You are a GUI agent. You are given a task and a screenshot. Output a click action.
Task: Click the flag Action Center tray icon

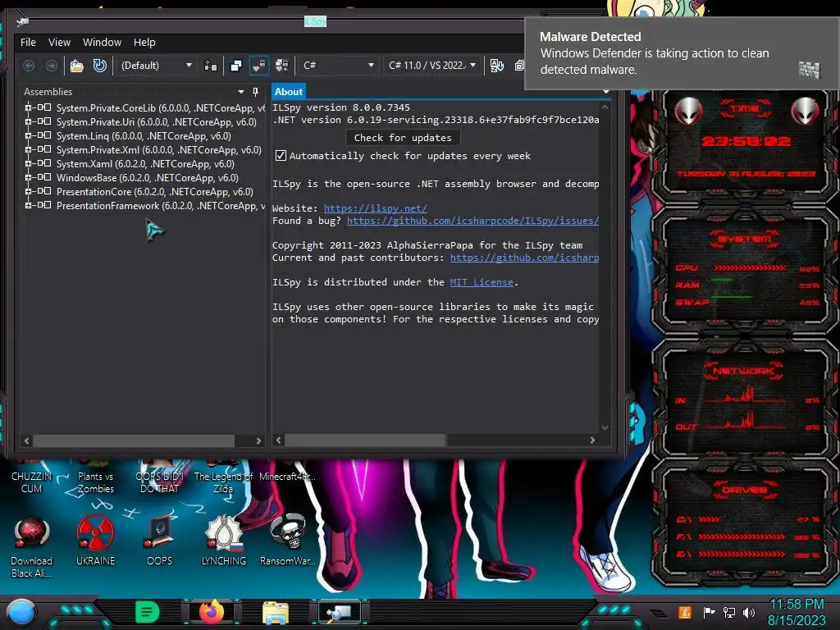710,612
